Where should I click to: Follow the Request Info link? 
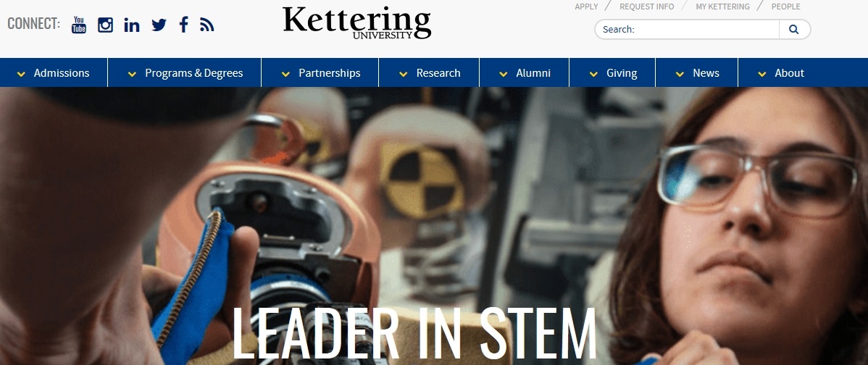pyautogui.click(x=646, y=7)
